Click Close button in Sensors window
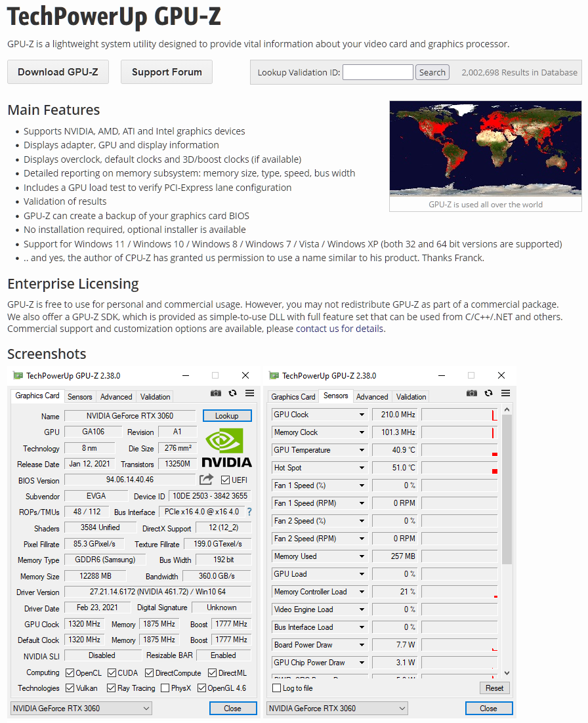Viewport: 588px width, 723px height. click(x=489, y=709)
